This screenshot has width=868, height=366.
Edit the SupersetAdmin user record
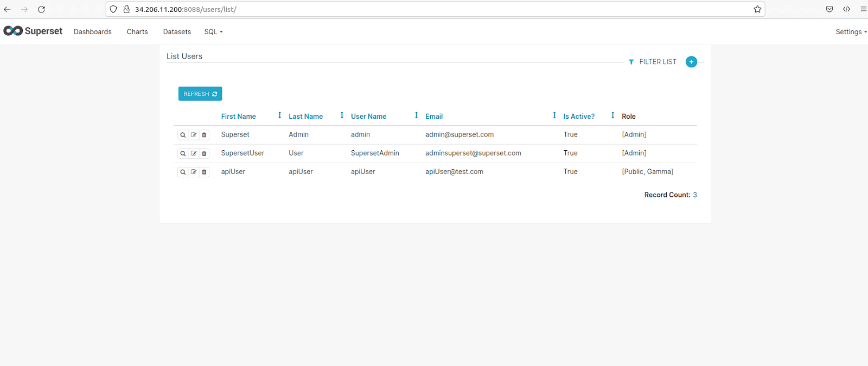194,153
